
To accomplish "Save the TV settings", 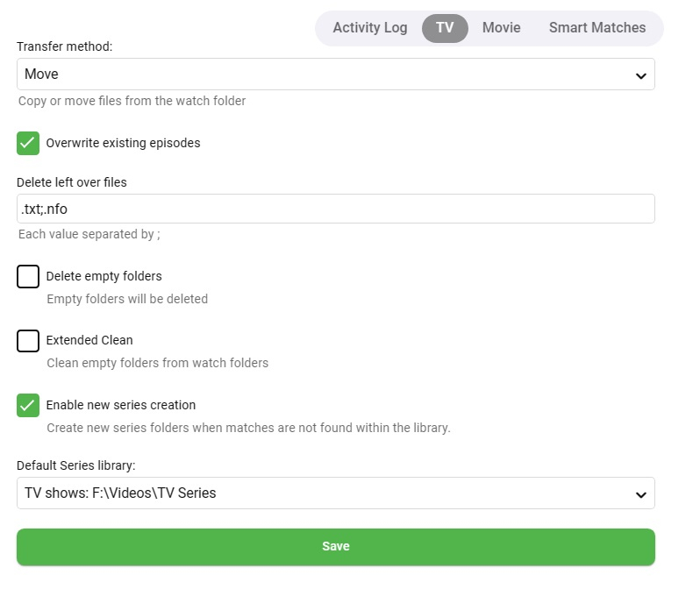I will coord(336,547).
